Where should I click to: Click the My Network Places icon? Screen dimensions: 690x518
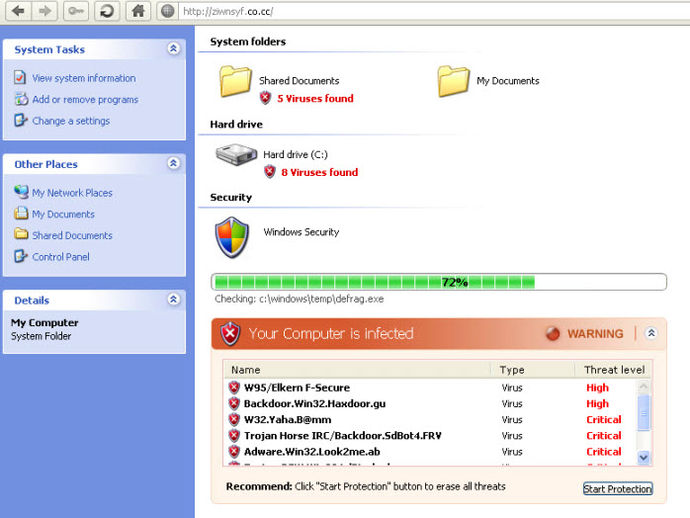(x=21, y=192)
